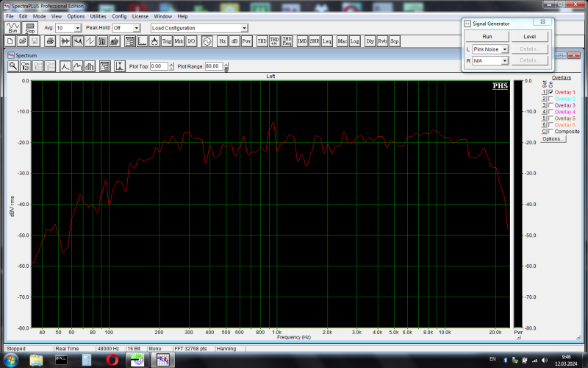Open the Leq toolbar button

(327, 41)
